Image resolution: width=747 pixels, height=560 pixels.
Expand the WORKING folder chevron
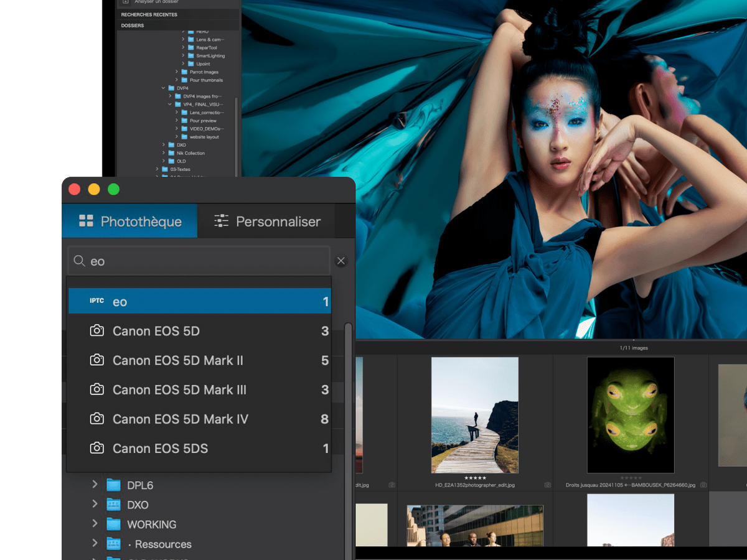click(x=95, y=524)
